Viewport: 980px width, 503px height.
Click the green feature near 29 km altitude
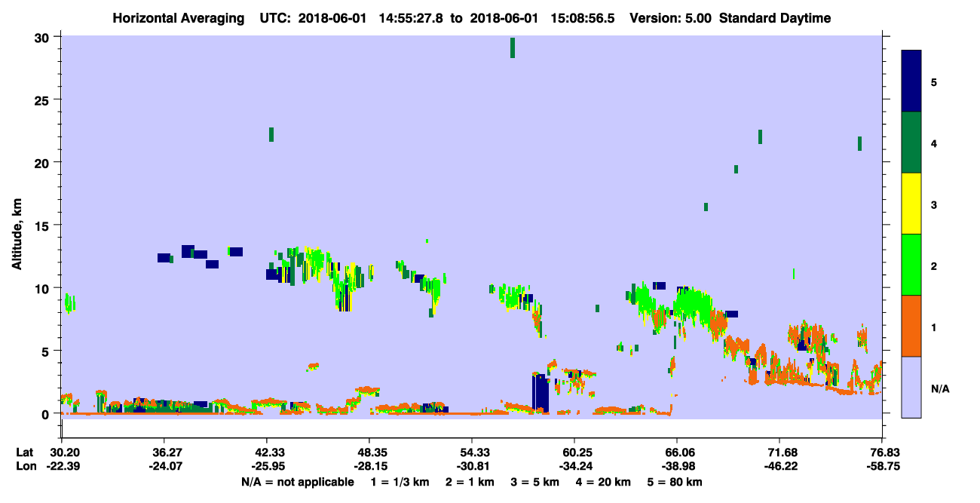coord(513,47)
